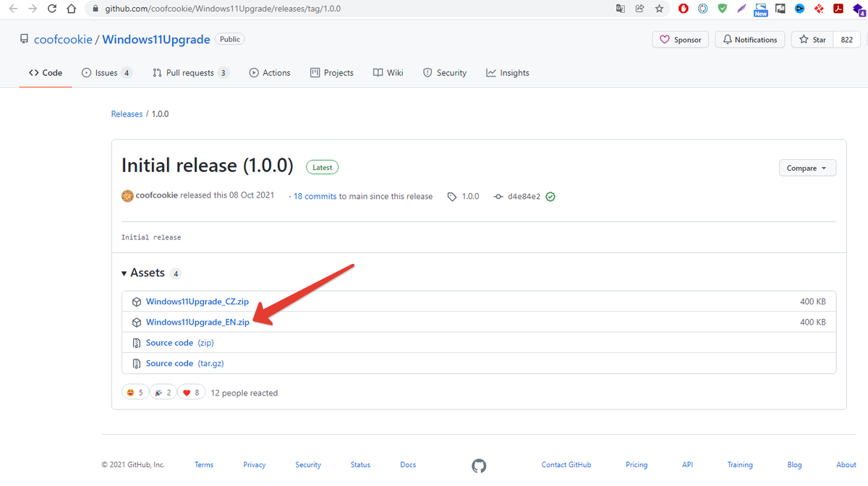
Task: Open the Adobe Acrobat PDF extension
Action: (x=838, y=9)
